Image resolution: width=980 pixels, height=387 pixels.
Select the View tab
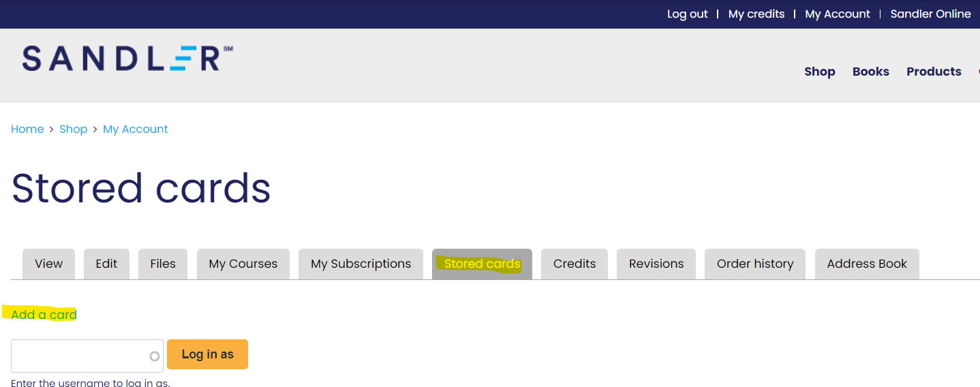point(49,264)
